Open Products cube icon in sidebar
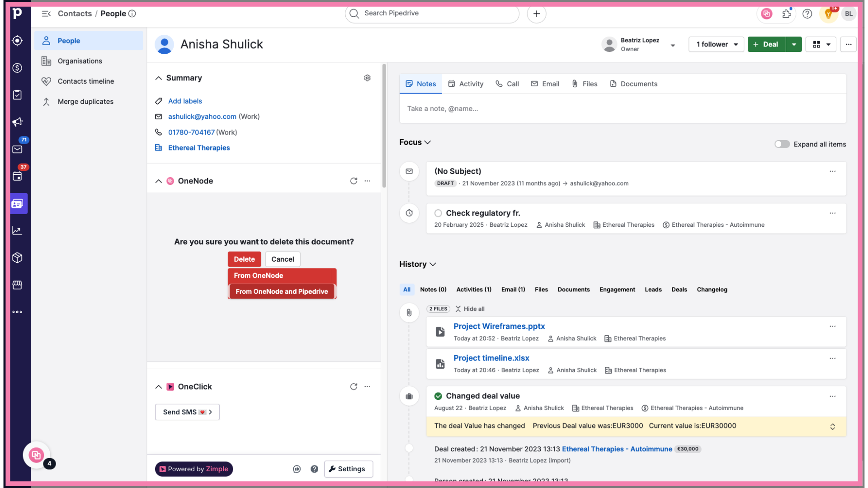Image resolution: width=868 pixels, height=488 pixels. point(17,258)
